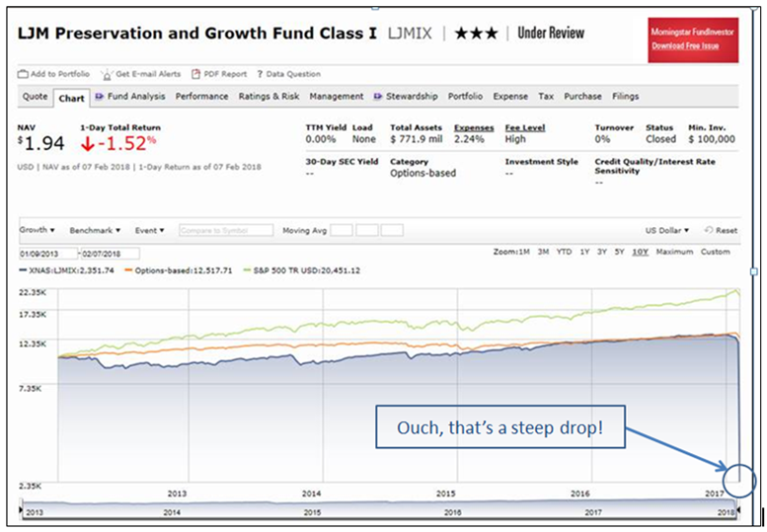Click the -1.52% one-day return value

point(128,143)
